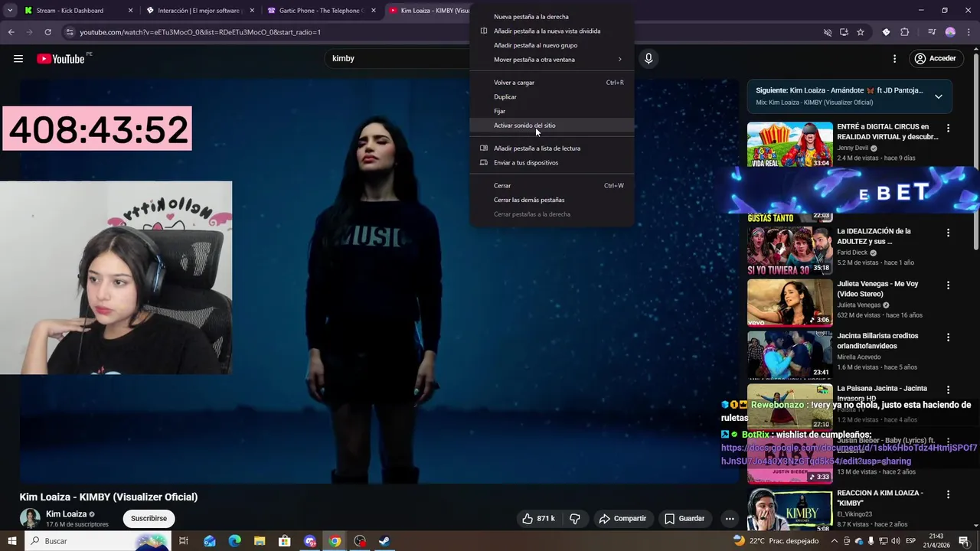This screenshot has width=980, height=551.
Task: Open Steam from the Windows taskbar
Action: [385, 541]
